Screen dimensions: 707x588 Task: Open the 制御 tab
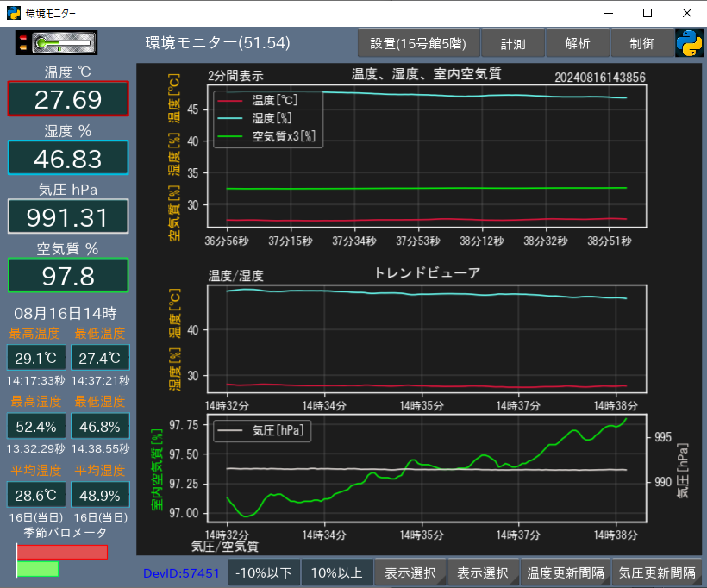pyautogui.click(x=642, y=43)
